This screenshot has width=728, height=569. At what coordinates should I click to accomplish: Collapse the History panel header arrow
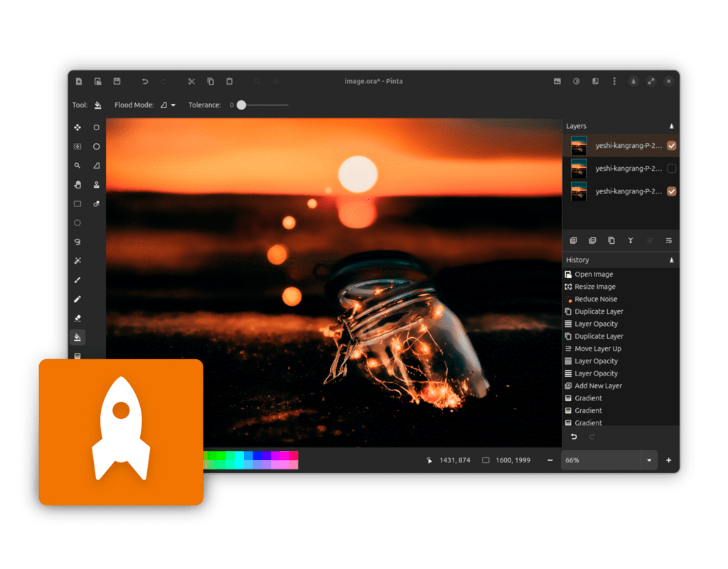[x=671, y=260]
